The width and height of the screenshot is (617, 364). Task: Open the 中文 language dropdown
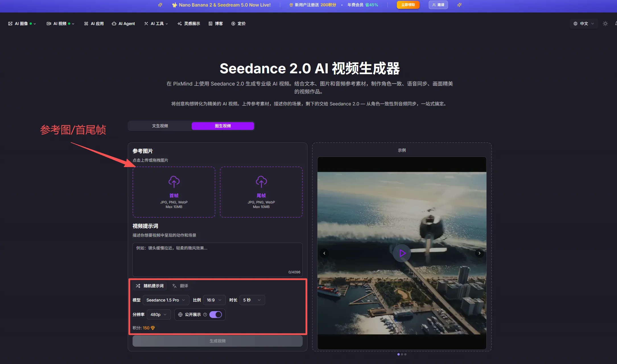pos(583,24)
